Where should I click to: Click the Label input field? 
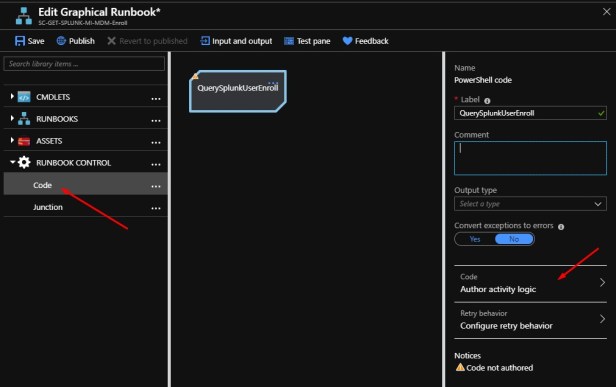[x=530, y=113]
